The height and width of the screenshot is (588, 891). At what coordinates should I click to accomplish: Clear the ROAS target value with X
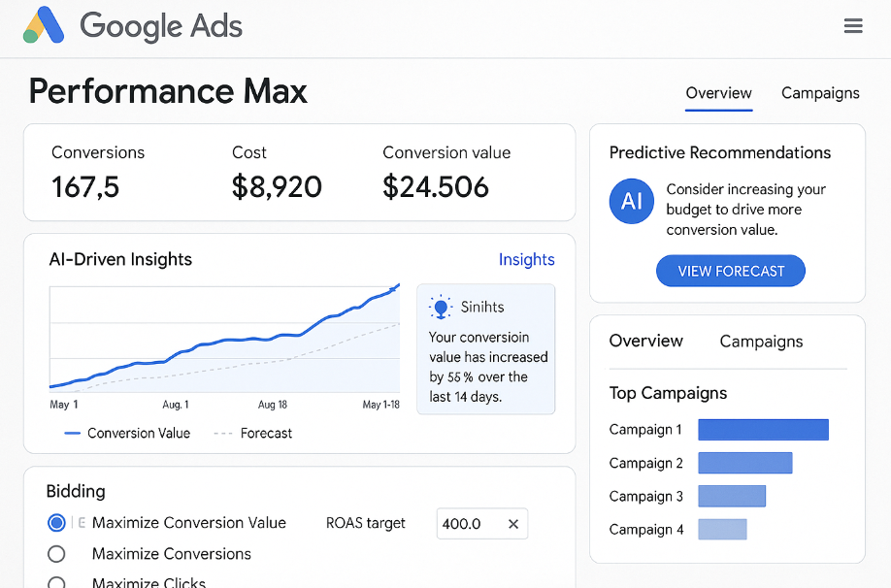513,524
